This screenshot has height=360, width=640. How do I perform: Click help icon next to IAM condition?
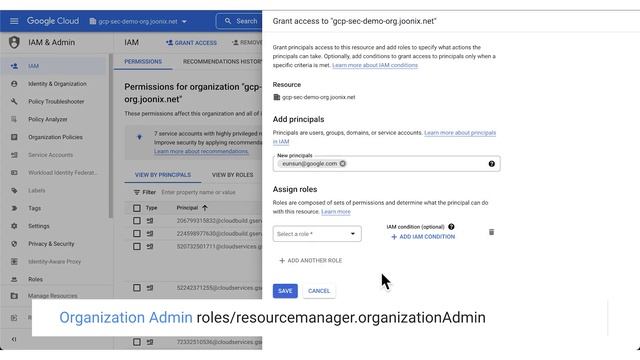[451, 227]
